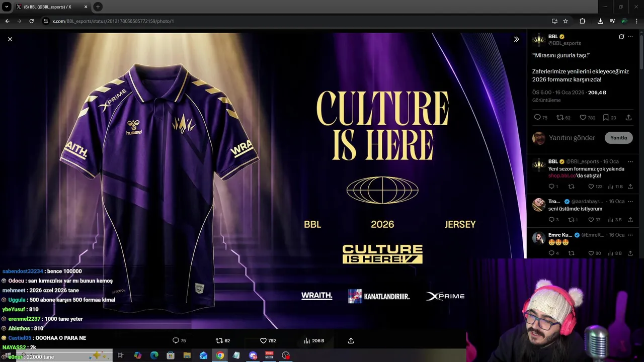Reply to Emre Ku's emoji comment
Image resolution: width=644 pixels, height=362 pixels.
553,253
